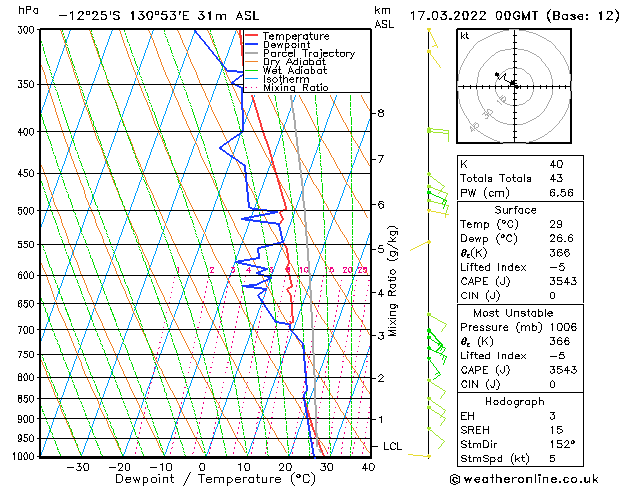629x486 pixels.
Task: Click the '1000' pressure level label
Action: click(24, 456)
